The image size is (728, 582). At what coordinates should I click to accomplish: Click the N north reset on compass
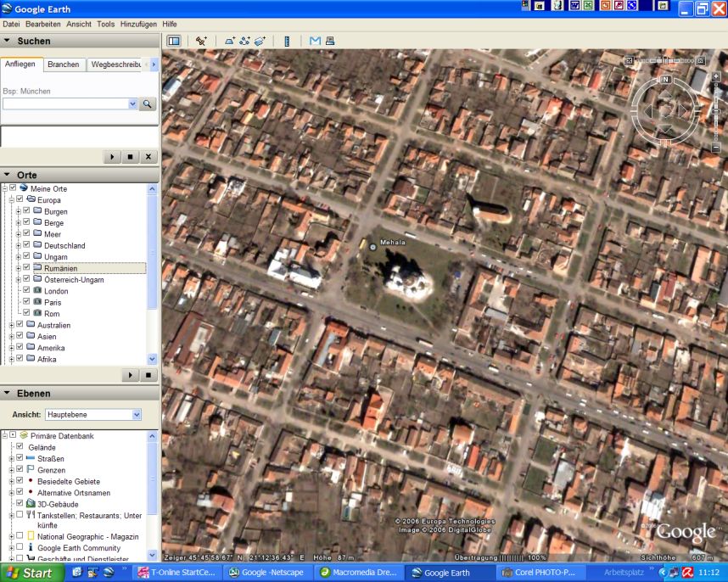point(665,80)
